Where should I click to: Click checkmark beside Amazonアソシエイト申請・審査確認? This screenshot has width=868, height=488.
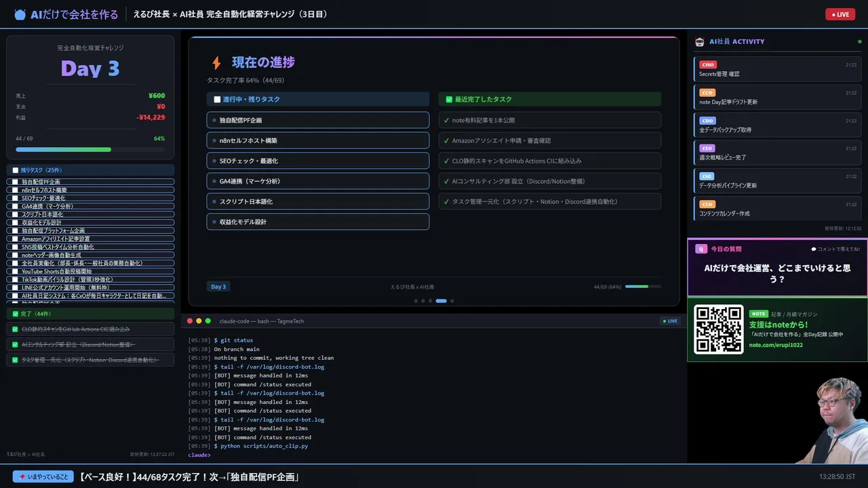[x=446, y=140]
